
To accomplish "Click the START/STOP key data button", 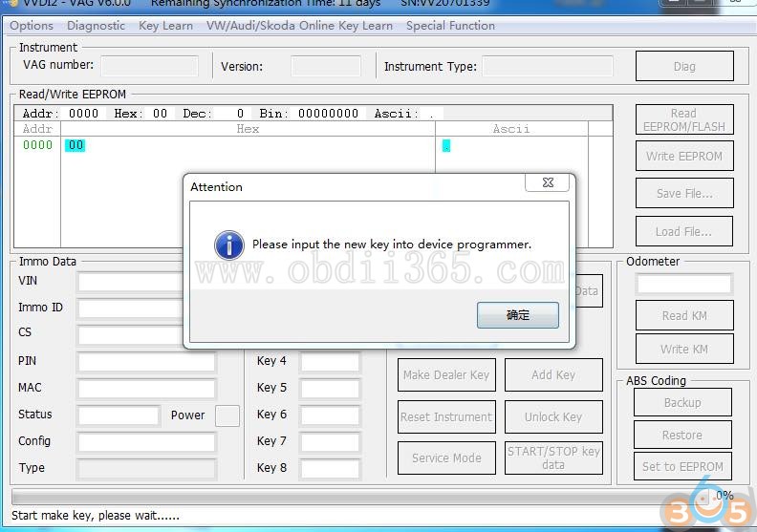I will (553, 458).
